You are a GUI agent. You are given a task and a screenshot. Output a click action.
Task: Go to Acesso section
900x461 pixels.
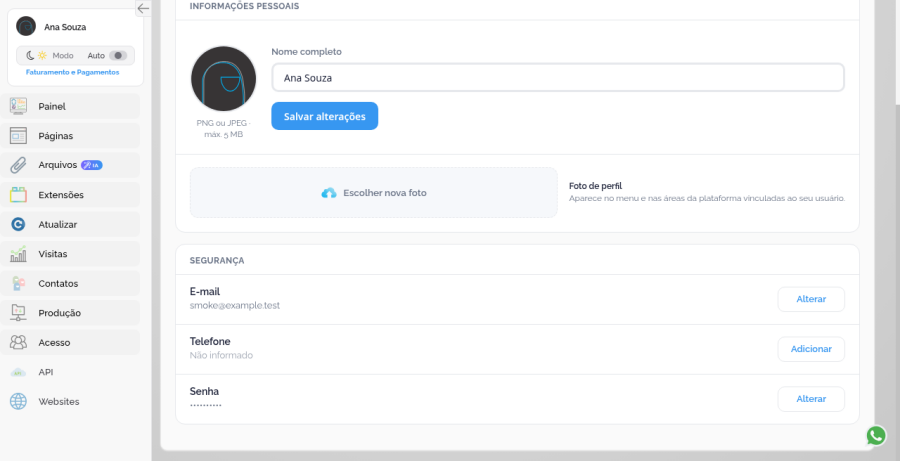(70, 342)
